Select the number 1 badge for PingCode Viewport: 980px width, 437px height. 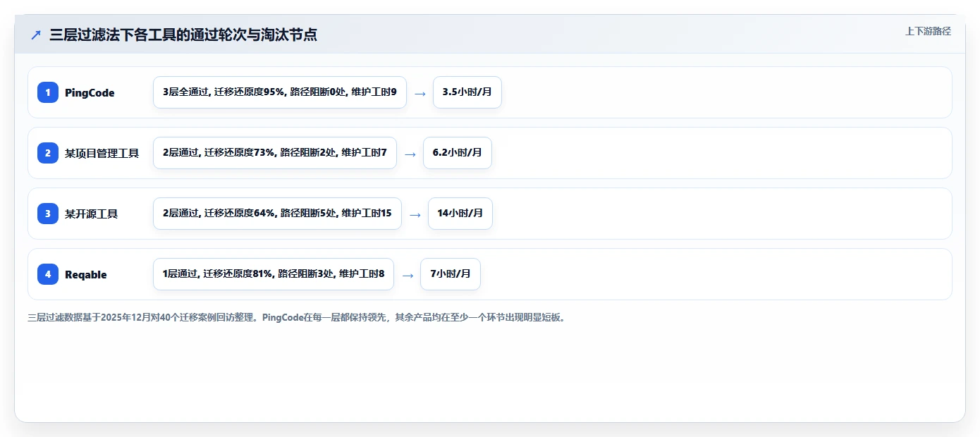[48, 92]
